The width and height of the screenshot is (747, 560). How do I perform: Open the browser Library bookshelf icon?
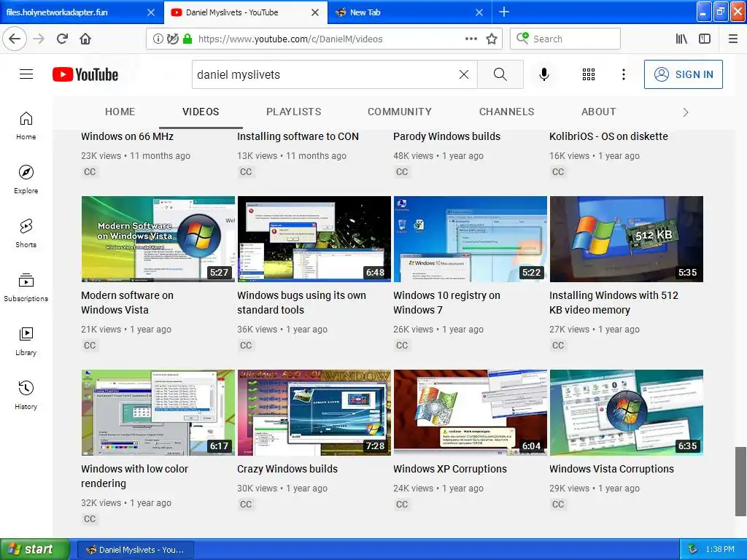click(x=681, y=39)
